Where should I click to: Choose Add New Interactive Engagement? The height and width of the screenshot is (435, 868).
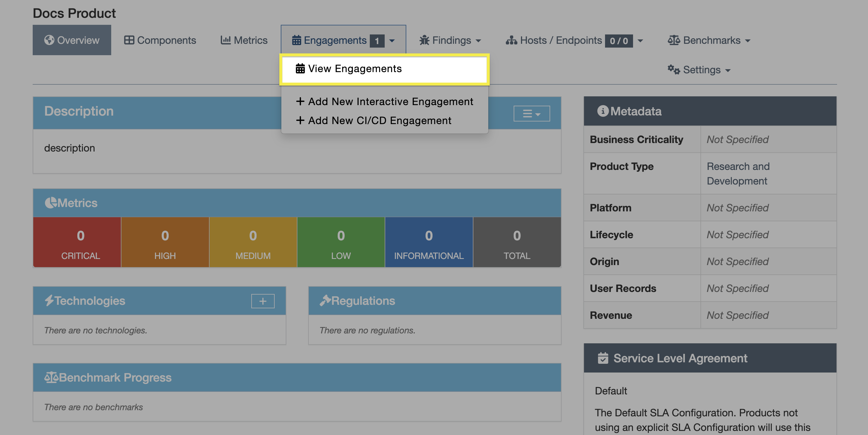click(x=390, y=101)
